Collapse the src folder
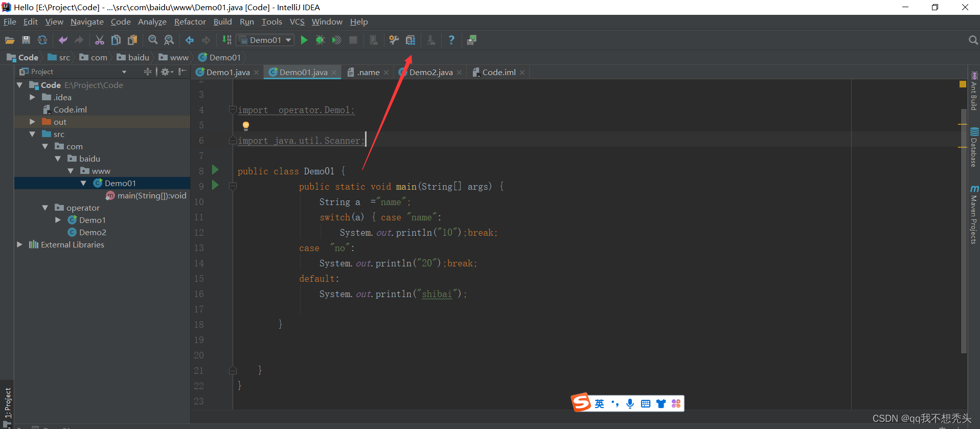The height and width of the screenshot is (429, 980). 32,134
